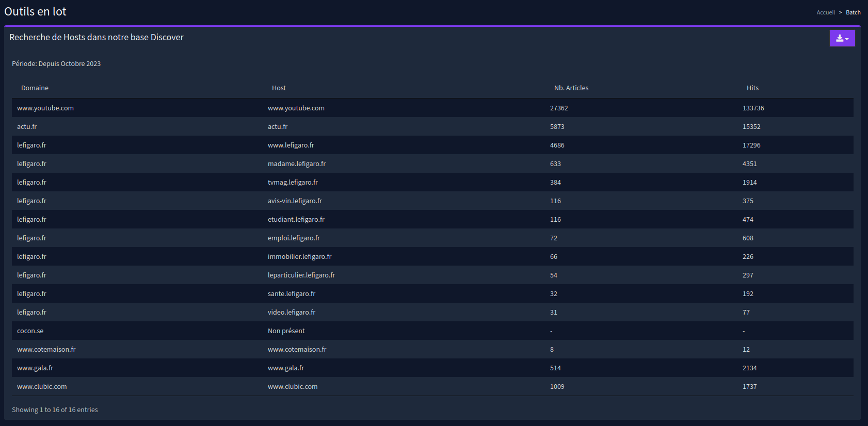
Task: Click the Accueil breadcrumb link
Action: click(x=825, y=12)
